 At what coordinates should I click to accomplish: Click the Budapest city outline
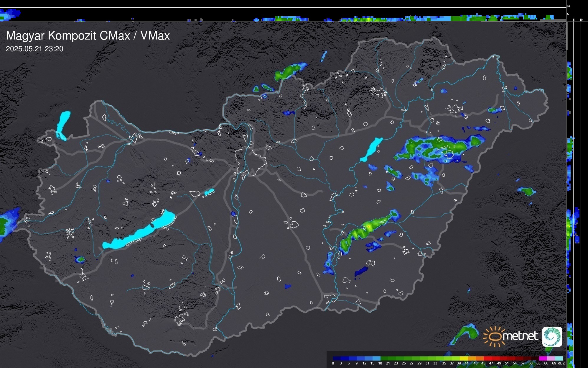pyautogui.click(x=251, y=161)
